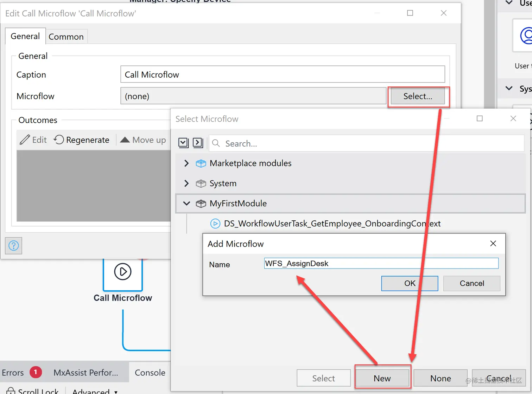The width and height of the screenshot is (532, 394).
Task: Click the Regenerate circular arrow icon
Action: tap(59, 140)
